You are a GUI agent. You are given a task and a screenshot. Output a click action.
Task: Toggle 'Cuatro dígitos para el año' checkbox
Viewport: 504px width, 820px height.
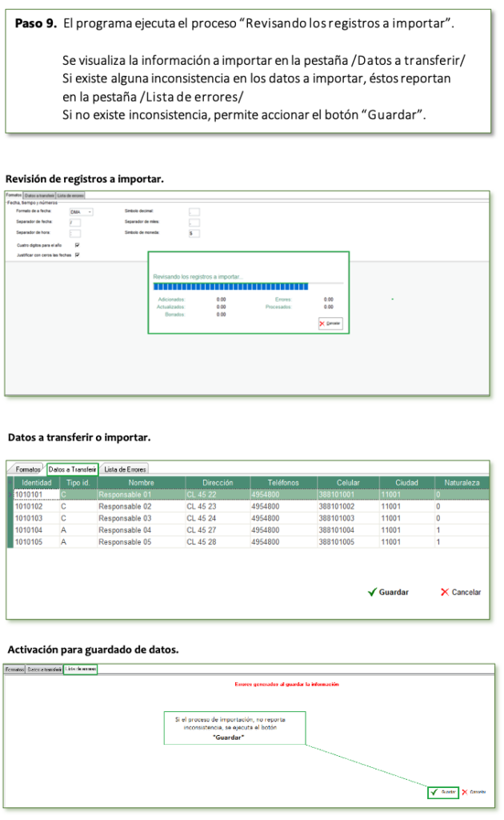[78, 245]
